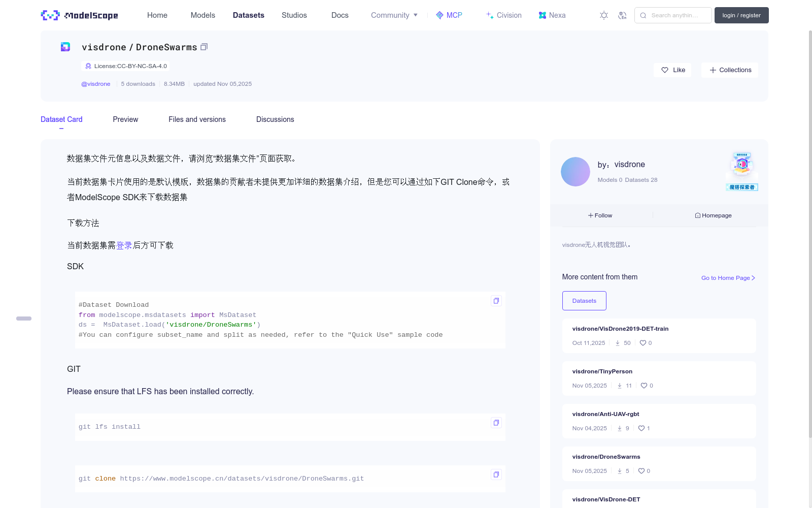812x508 pixels.
Task: Click the gray side handle at left edge
Action: point(24,319)
